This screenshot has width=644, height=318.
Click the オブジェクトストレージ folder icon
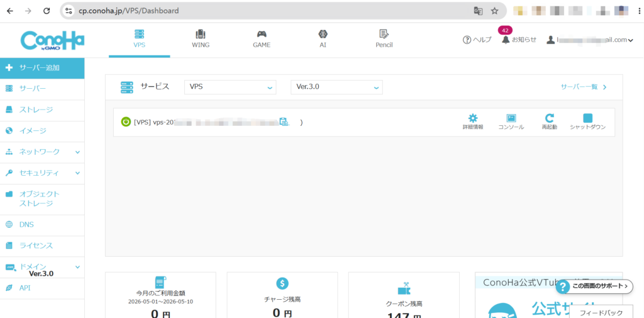(9, 194)
